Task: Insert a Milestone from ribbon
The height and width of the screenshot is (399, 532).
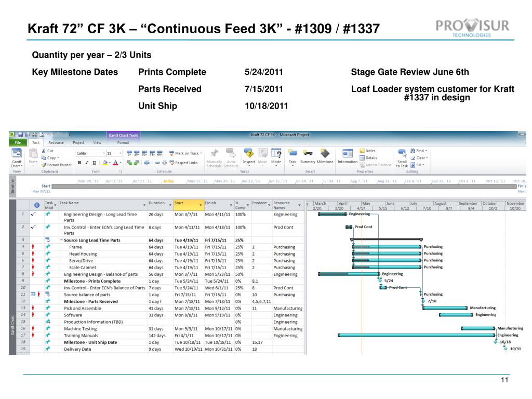Action: click(x=325, y=156)
